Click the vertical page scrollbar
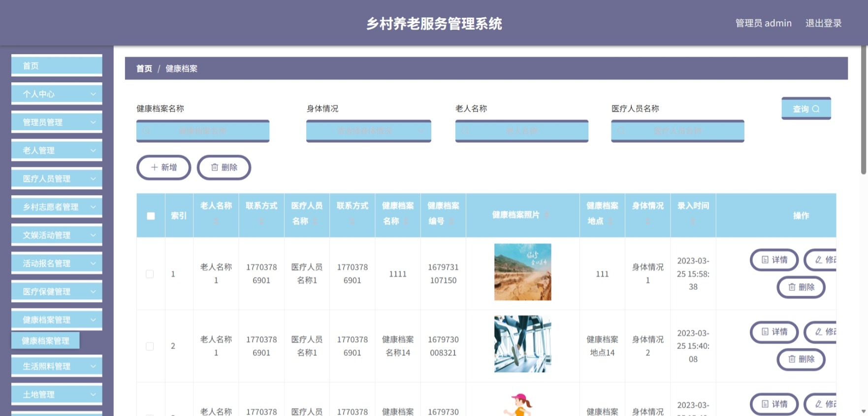This screenshot has height=416, width=868. (864, 110)
